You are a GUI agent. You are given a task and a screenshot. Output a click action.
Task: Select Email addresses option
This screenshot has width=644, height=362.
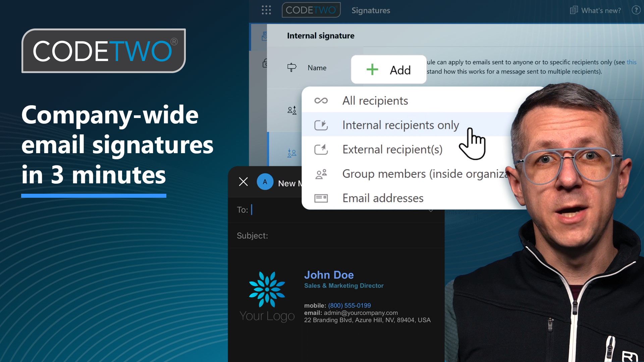(411, 198)
